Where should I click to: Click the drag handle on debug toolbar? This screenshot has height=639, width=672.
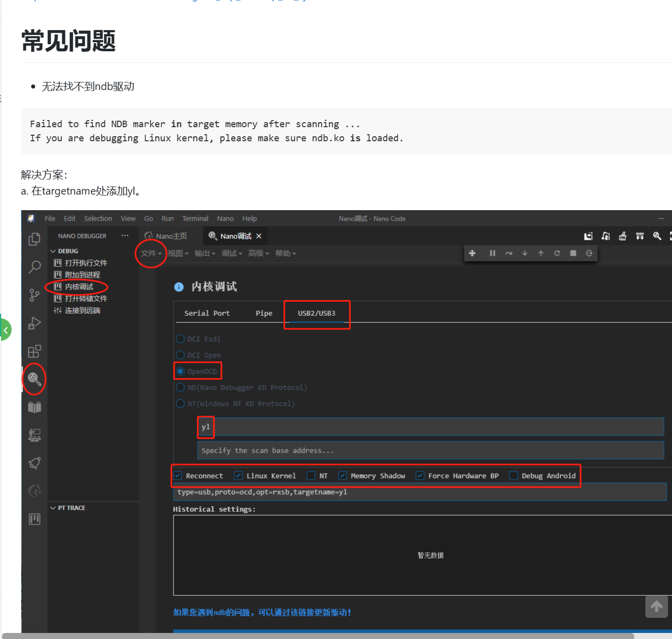tap(472, 253)
